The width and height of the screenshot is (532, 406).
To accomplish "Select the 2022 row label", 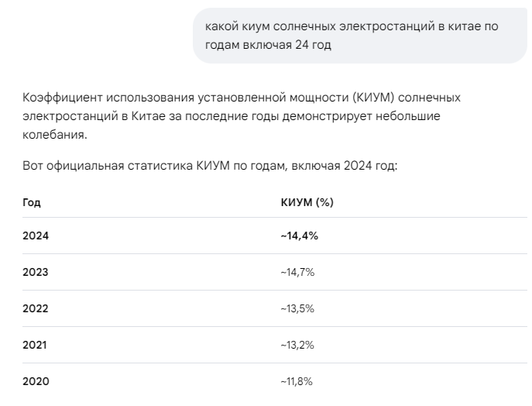I will (x=36, y=308).
